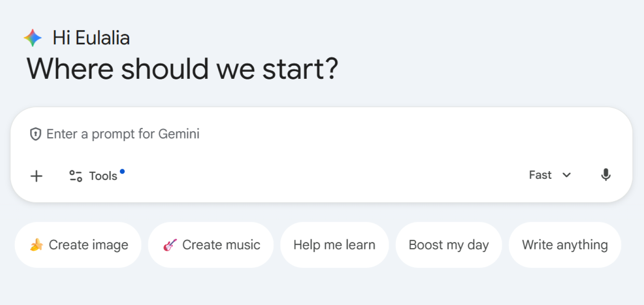The width and height of the screenshot is (644, 305).
Task: Choose the Help me learn chip
Action: click(334, 244)
